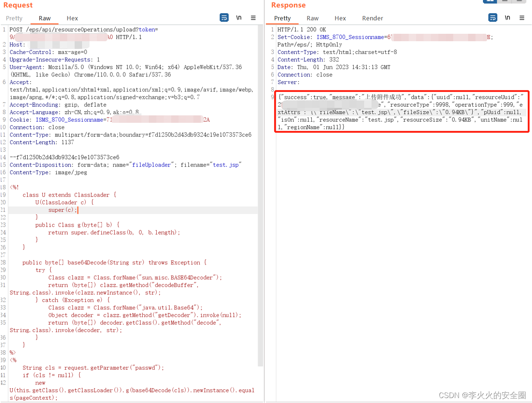Click the Content-Length: 1137 header
This screenshot has height=403, width=532.
coord(42,142)
